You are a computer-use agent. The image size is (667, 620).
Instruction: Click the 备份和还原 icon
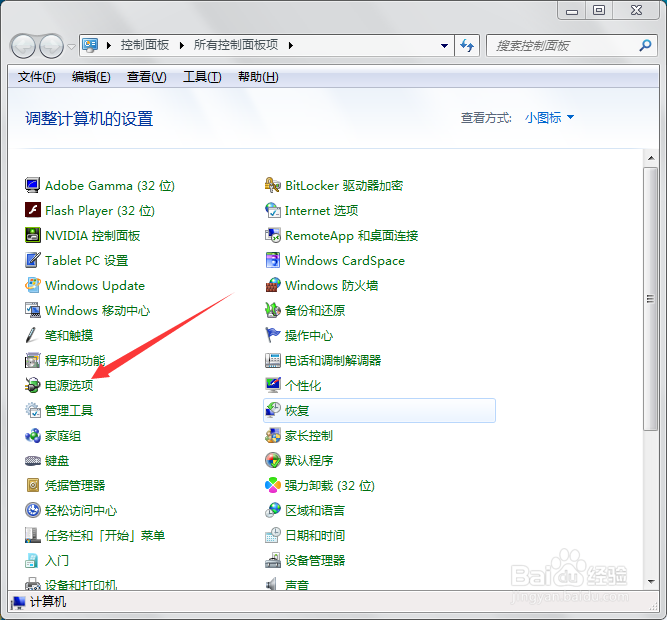[273, 310]
